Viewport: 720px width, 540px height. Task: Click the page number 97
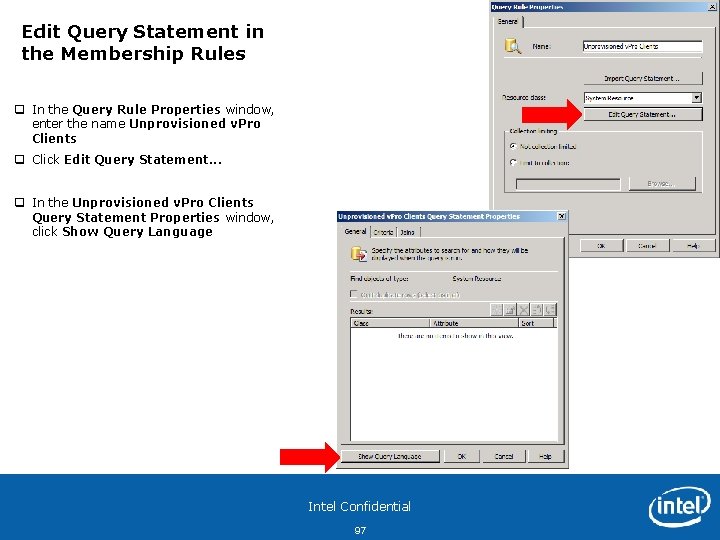coord(360,530)
